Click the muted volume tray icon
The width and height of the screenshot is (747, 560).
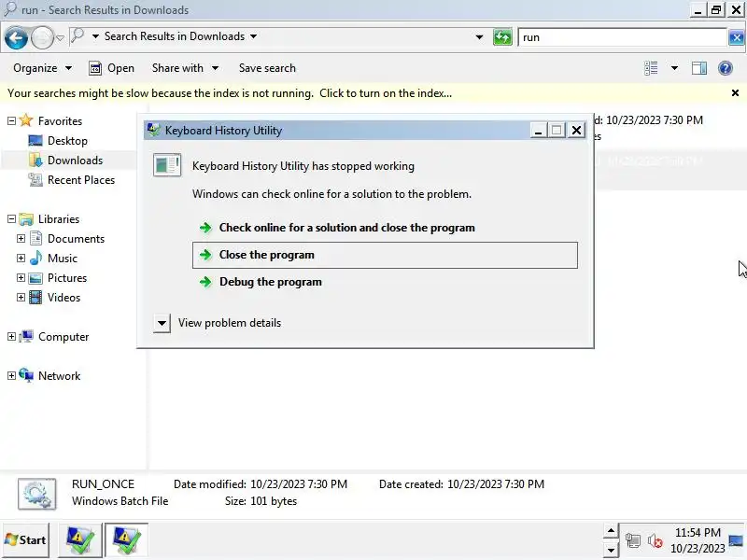click(655, 540)
